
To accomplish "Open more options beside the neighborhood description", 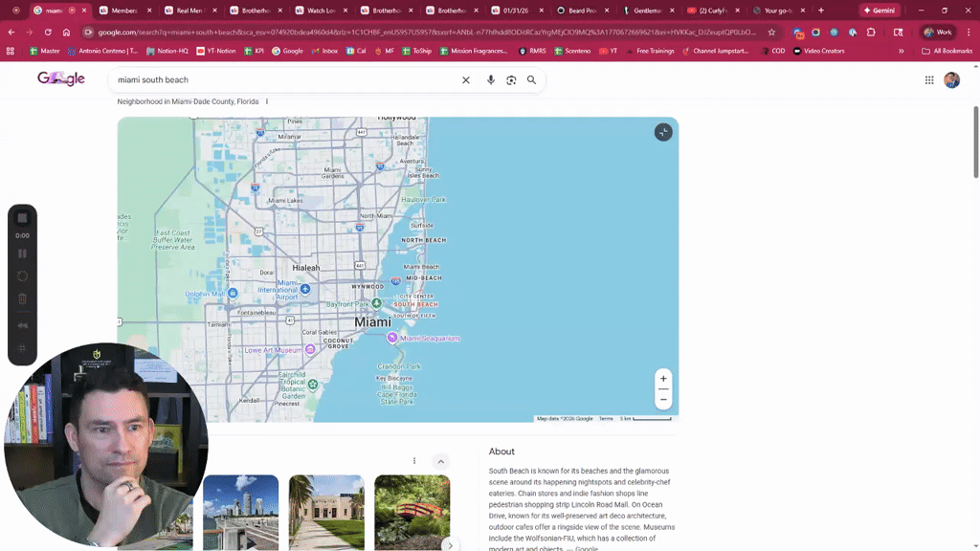I will click(267, 101).
